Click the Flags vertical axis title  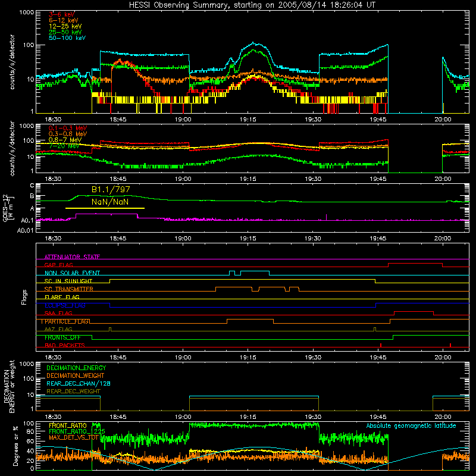pos(24,297)
